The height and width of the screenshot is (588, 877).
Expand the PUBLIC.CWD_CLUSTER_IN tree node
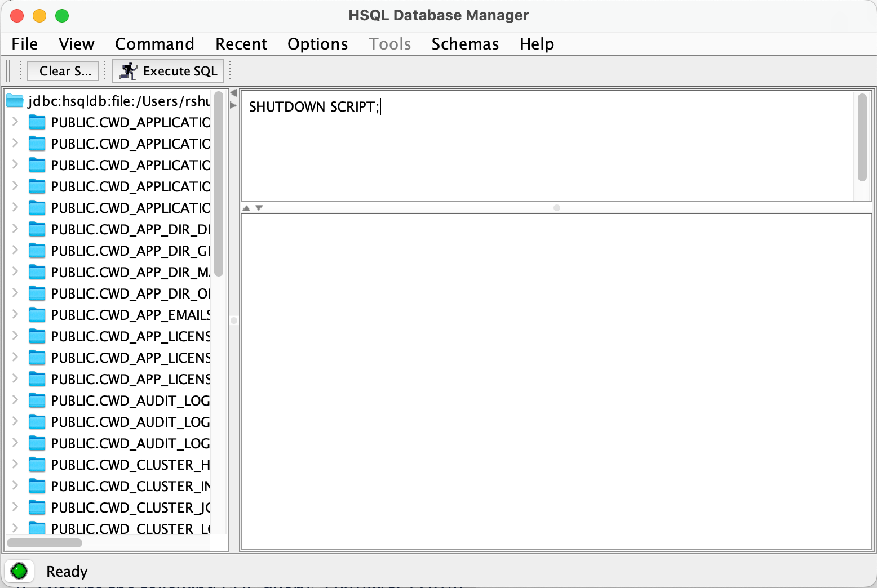(15, 485)
